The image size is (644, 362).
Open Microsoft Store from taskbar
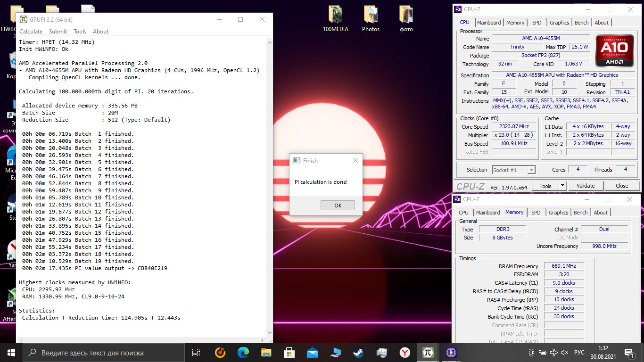(x=289, y=353)
